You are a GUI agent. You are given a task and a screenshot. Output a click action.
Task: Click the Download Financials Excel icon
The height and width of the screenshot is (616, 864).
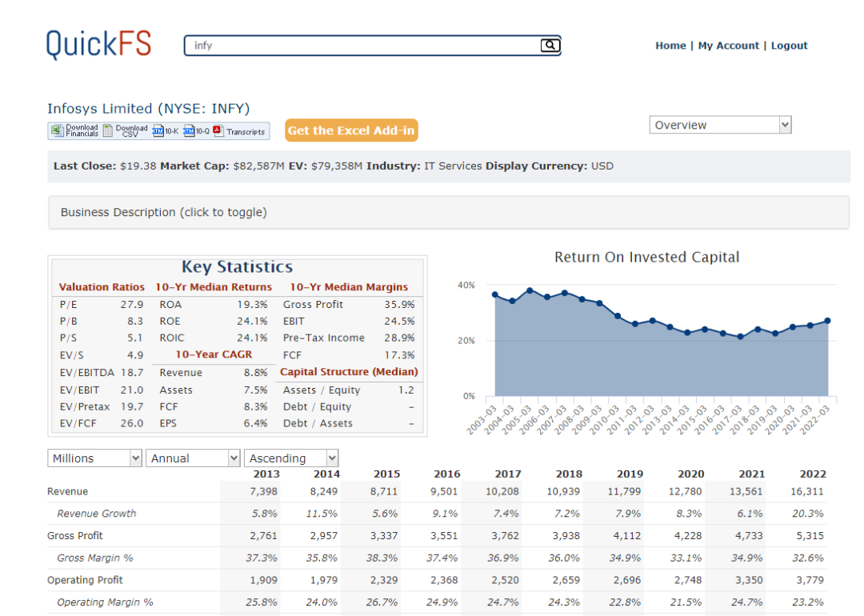point(57,131)
